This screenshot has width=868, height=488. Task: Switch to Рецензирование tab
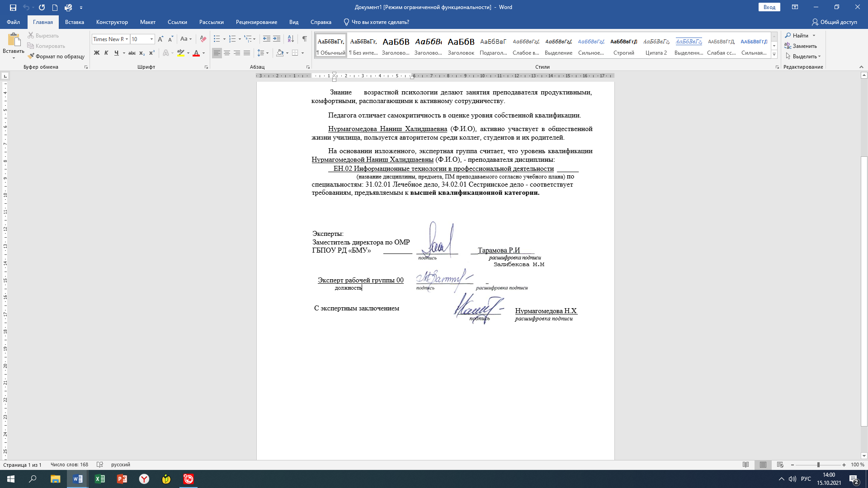(256, 22)
